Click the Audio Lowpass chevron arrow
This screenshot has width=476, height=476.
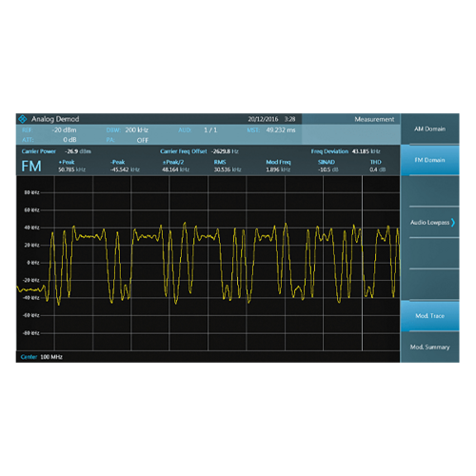453,223
